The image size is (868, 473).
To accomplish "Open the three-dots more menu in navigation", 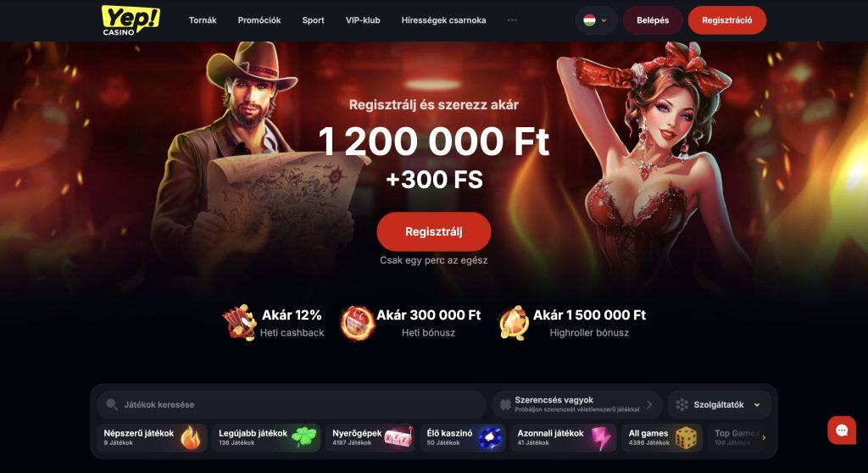I will [512, 20].
